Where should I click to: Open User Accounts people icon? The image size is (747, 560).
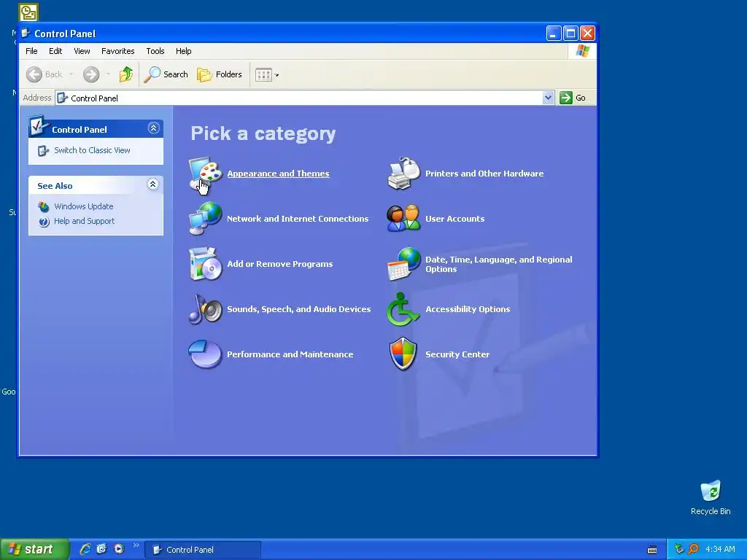click(403, 219)
